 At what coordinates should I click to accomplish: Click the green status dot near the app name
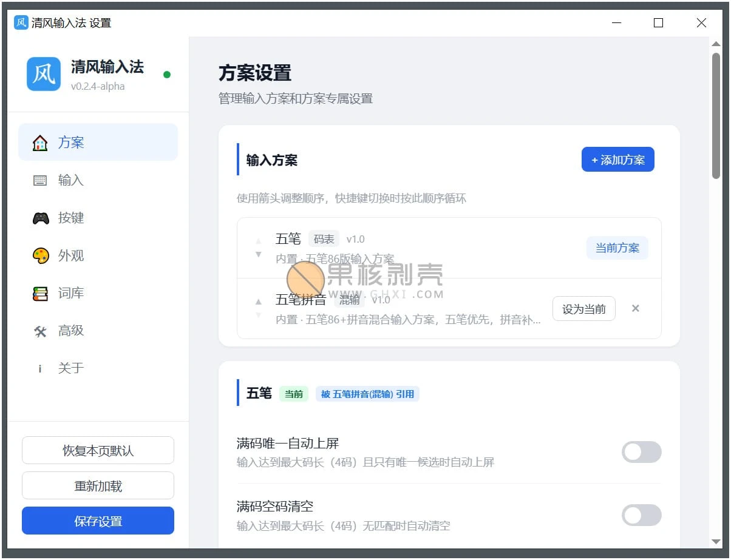167,75
